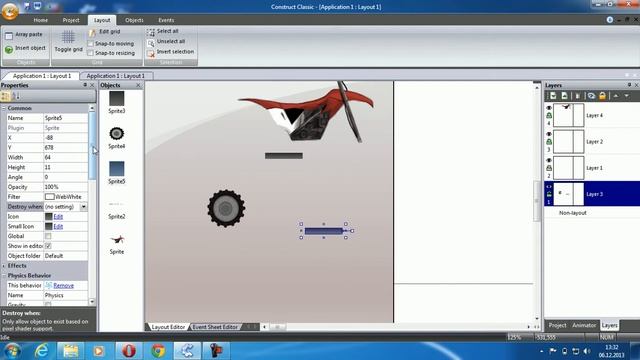The width and height of the screenshot is (640, 360).
Task: Switch to the Project panel tab
Action: pos(557,325)
